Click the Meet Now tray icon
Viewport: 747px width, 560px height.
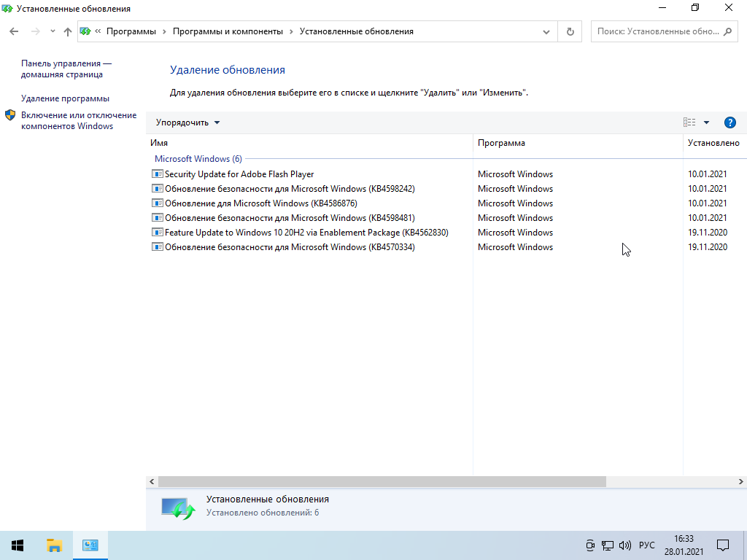(x=589, y=545)
